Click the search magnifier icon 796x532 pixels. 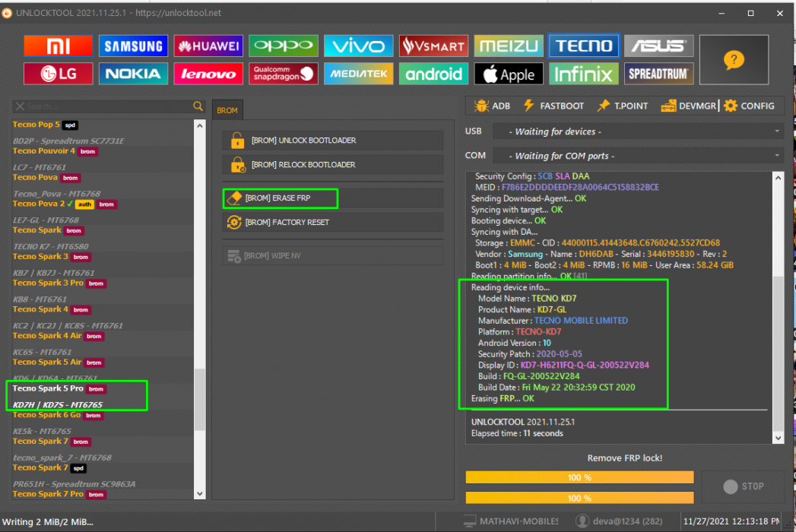point(198,106)
